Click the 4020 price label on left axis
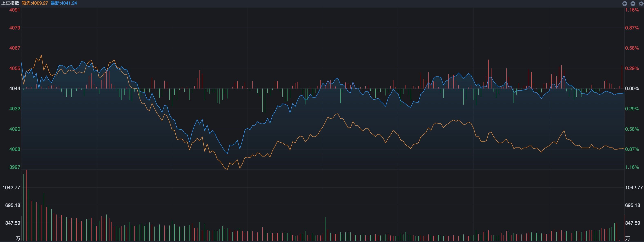644x242 pixels. pyautogui.click(x=15, y=129)
